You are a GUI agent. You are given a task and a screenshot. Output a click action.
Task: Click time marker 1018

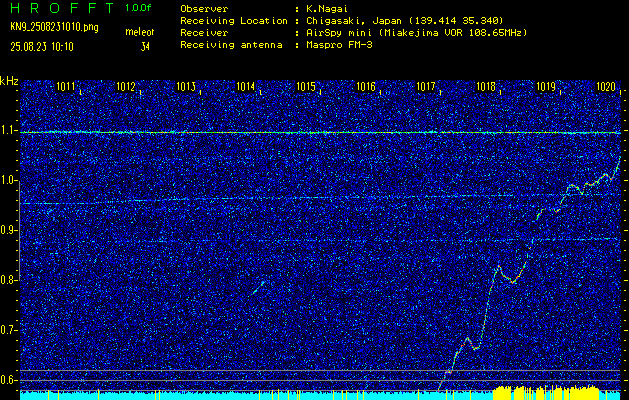(486, 86)
